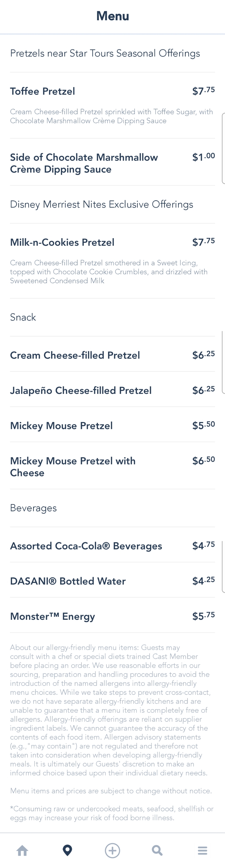Click the Toffee Pretzel $7.75 price
The height and width of the screenshot is (868, 225).
203,91
